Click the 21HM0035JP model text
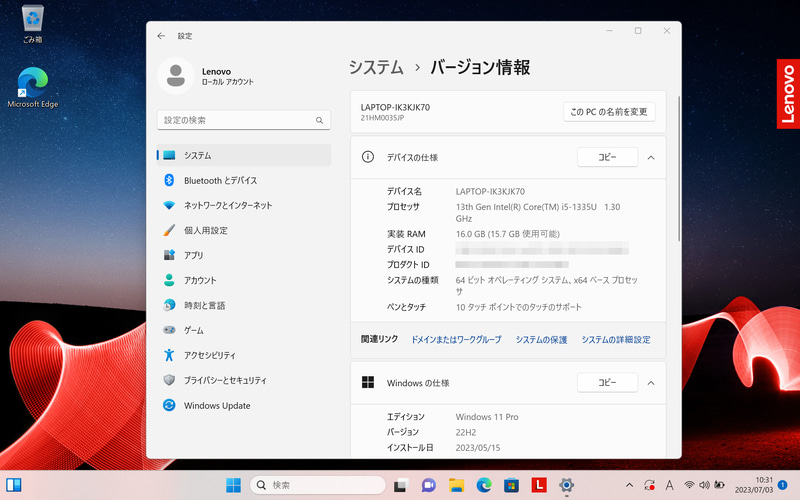This screenshot has height=500, width=800. click(382, 118)
